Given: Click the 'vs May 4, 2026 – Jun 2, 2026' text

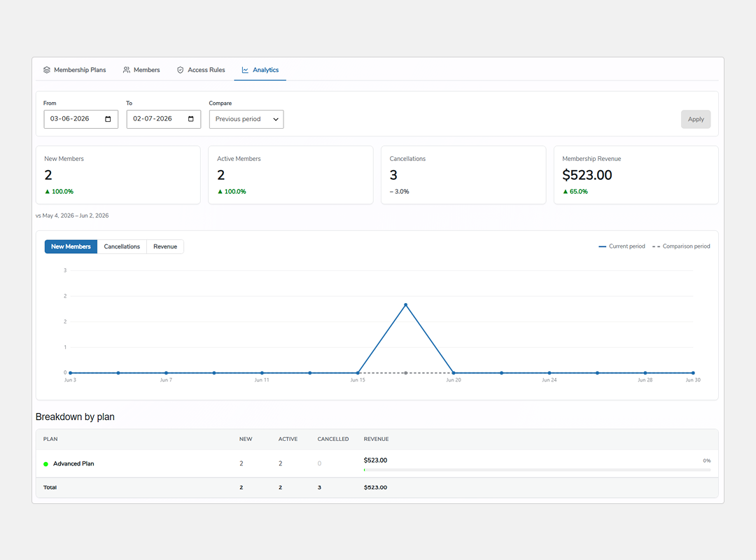Looking at the screenshot, I should click(72, 216).
